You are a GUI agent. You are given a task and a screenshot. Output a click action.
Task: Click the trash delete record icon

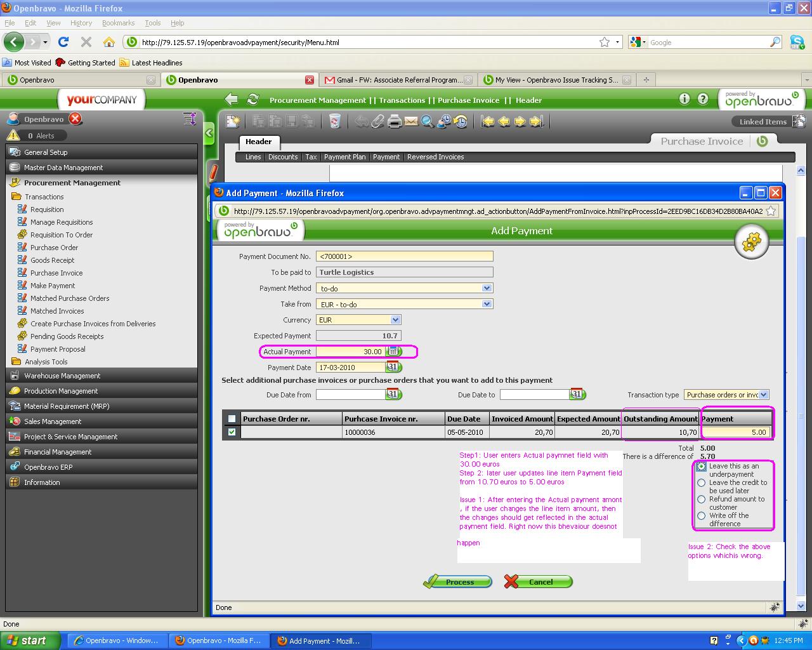click(335, 121)
